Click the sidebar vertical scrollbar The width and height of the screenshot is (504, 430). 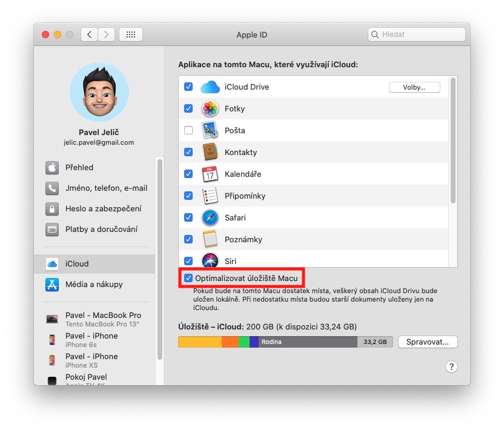tap(160, 259)
